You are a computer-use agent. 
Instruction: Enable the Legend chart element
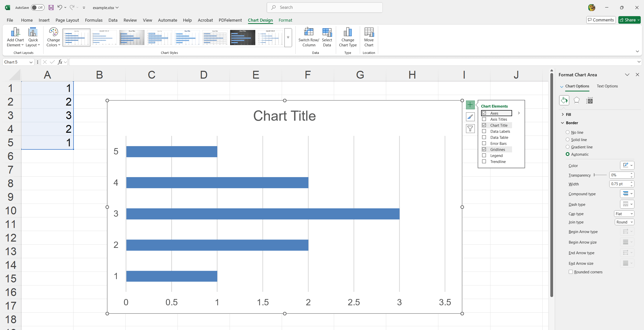coord(484,155)
